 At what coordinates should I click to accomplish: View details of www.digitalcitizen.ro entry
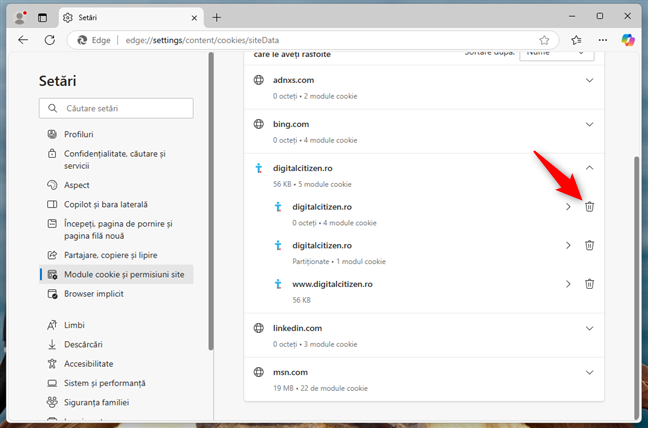coord(568,284)
